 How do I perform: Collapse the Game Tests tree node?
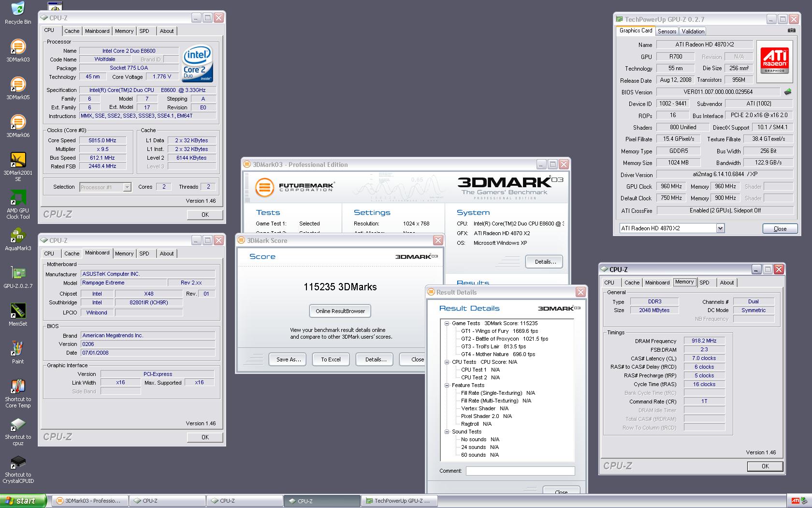[x=447, y=323]
